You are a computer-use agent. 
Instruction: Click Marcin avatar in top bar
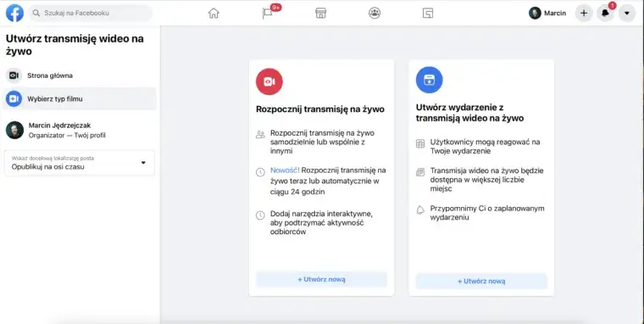[x=535, y=14]
